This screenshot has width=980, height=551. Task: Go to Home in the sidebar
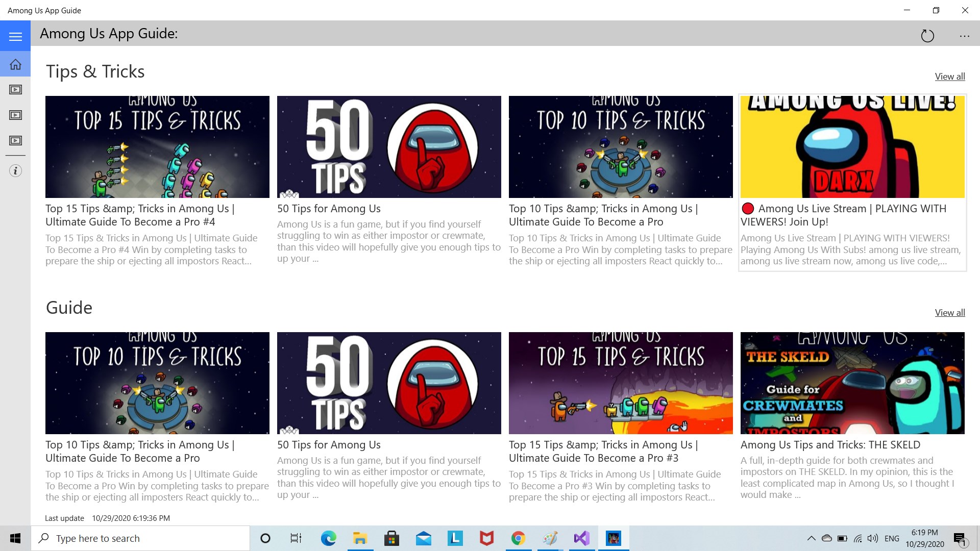[x=15, y=64]
